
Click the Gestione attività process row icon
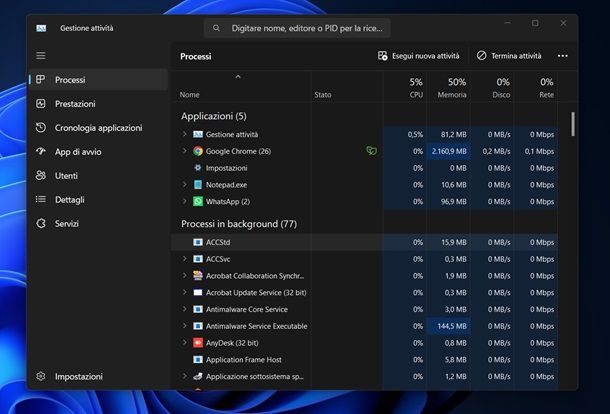pos(198,134)
